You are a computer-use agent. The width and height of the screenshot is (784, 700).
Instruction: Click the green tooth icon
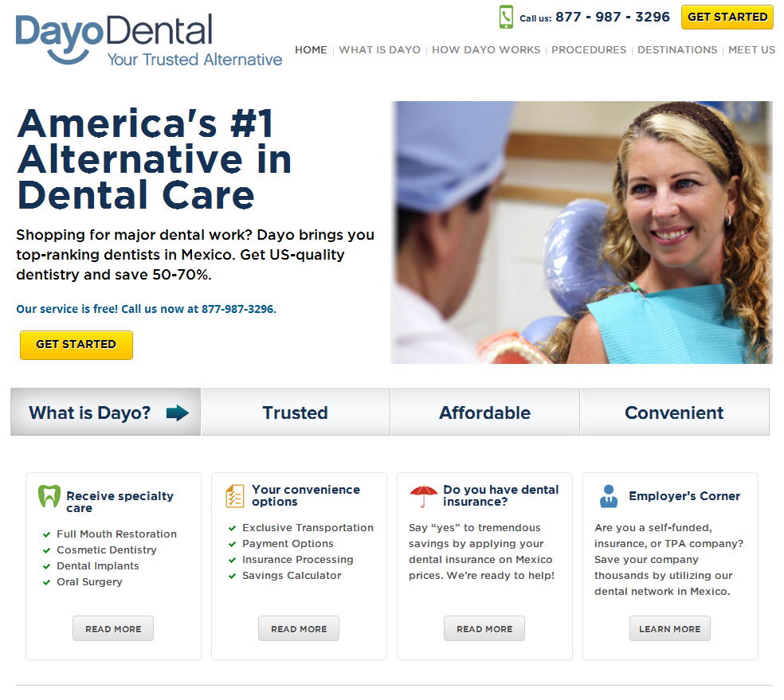pos(49,496)
